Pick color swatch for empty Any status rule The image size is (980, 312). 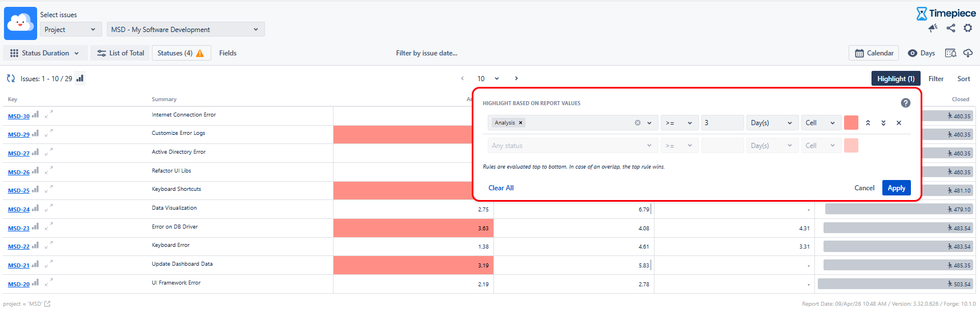point(851,146)
